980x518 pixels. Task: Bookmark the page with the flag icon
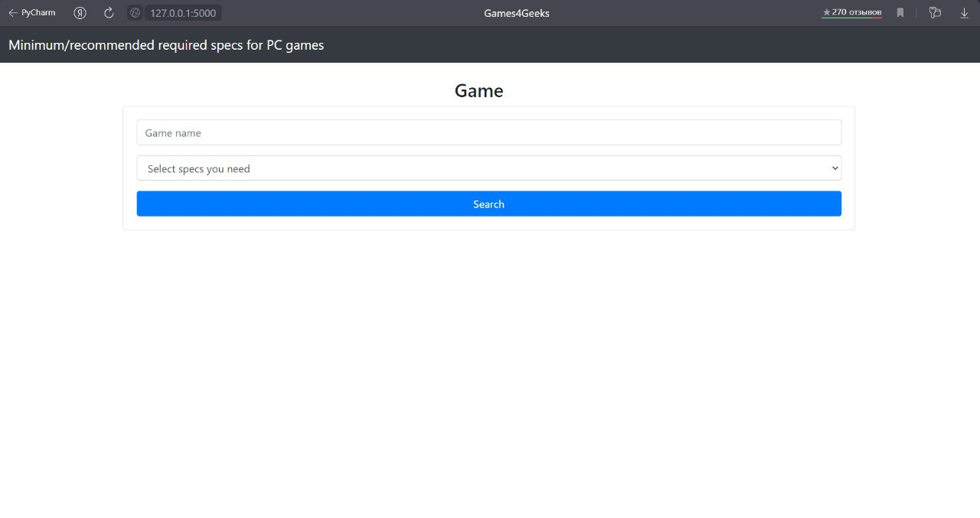[x=900, y=12]
